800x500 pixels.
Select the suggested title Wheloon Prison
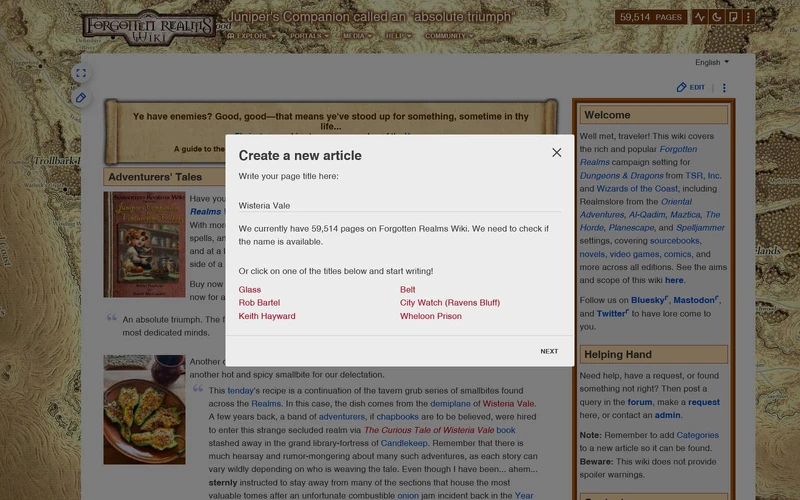[x=431, y=316]
